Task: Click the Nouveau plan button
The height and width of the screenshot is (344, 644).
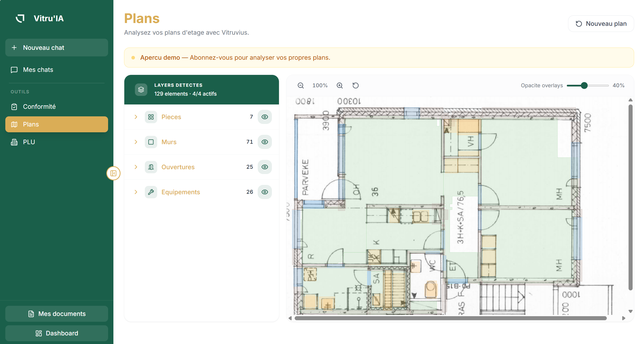Action: (x=601, y=24)
